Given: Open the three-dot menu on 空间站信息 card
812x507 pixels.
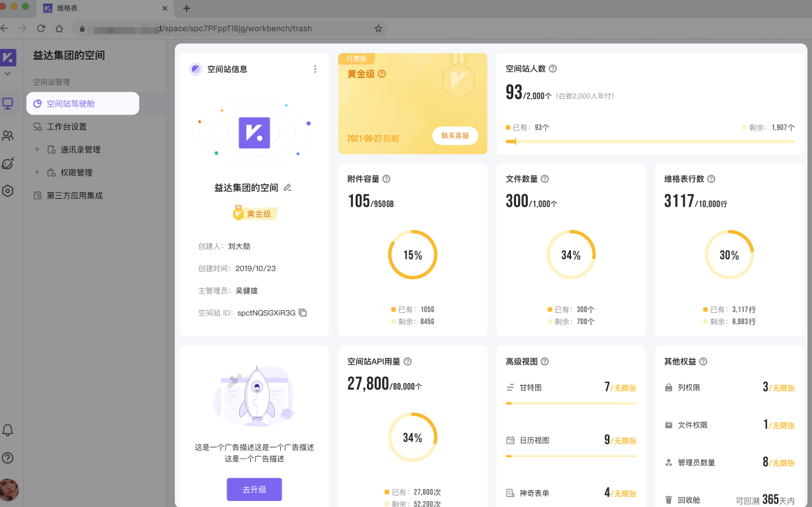Looking at the screenshot, I should 315,69.
